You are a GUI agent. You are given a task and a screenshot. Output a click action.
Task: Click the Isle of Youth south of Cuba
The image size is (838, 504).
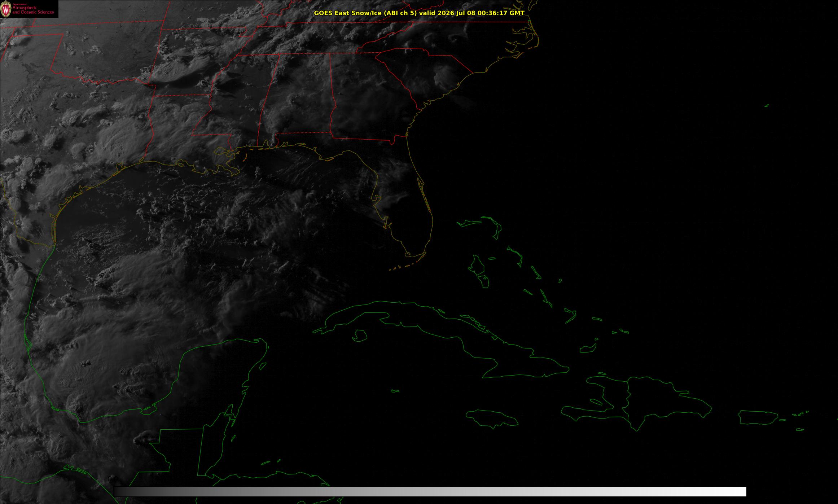(x=360, y=336)
